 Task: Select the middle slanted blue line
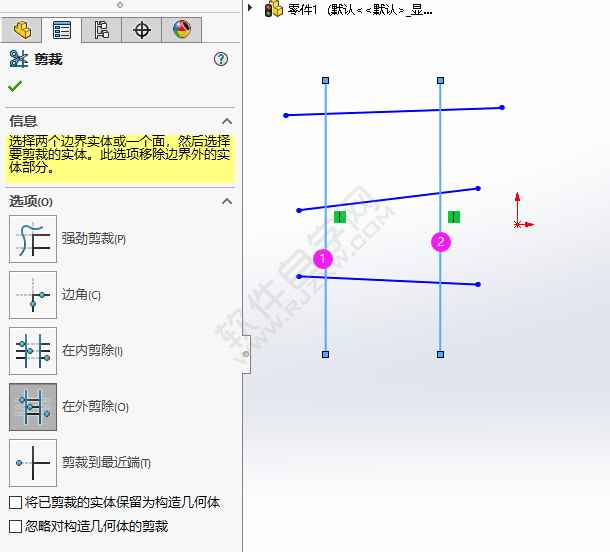(389, 199)
